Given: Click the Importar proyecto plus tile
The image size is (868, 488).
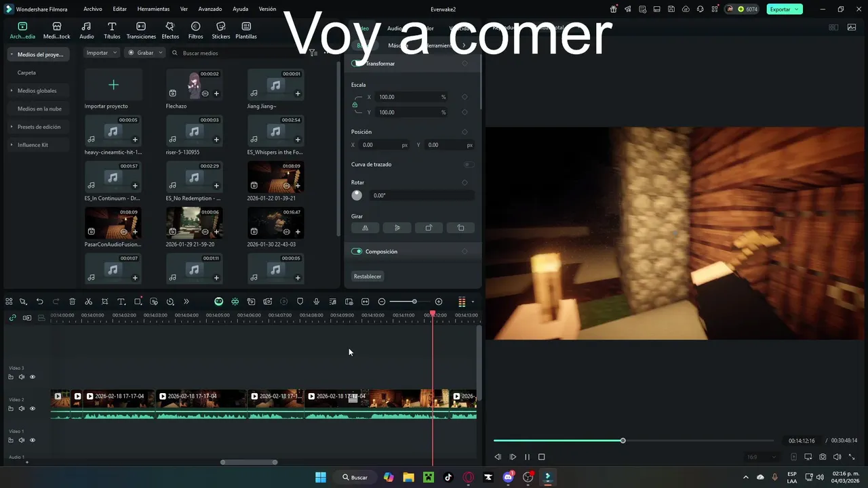Looking at the screenshot, I should point(113,85).
